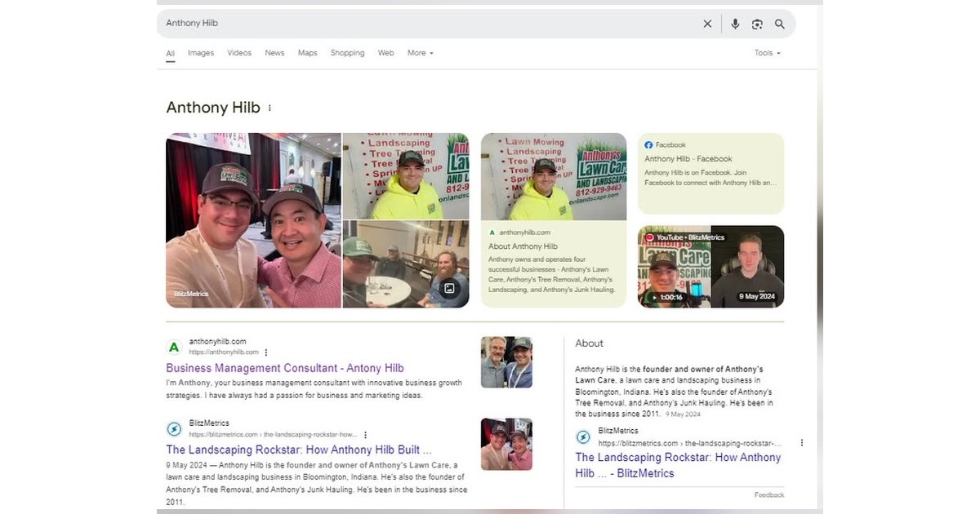Image resolution: width=980 pixels, height=514 pixels.
Task: Open the Anthony Hilb - Facebook card title
Action: (x=688, y=159)
